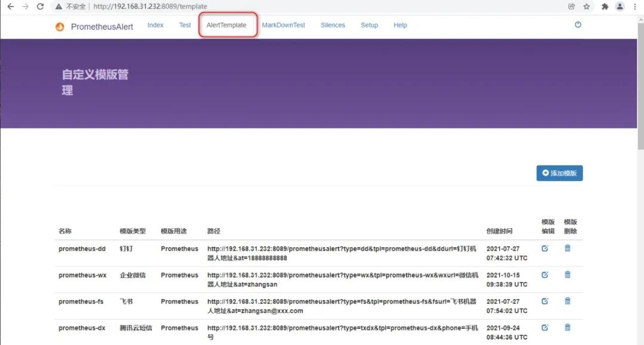Click the 腾讯云短信 type cell

click(136, 328)
